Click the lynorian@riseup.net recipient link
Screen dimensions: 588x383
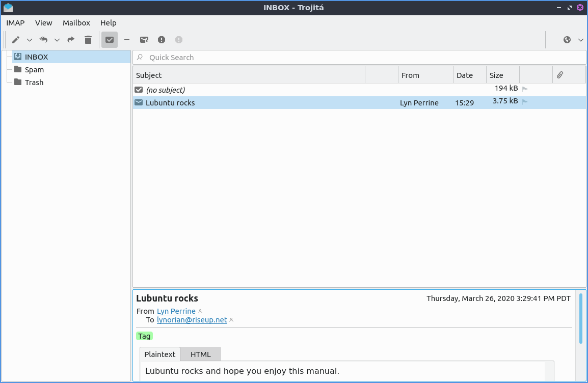point(192,320)
